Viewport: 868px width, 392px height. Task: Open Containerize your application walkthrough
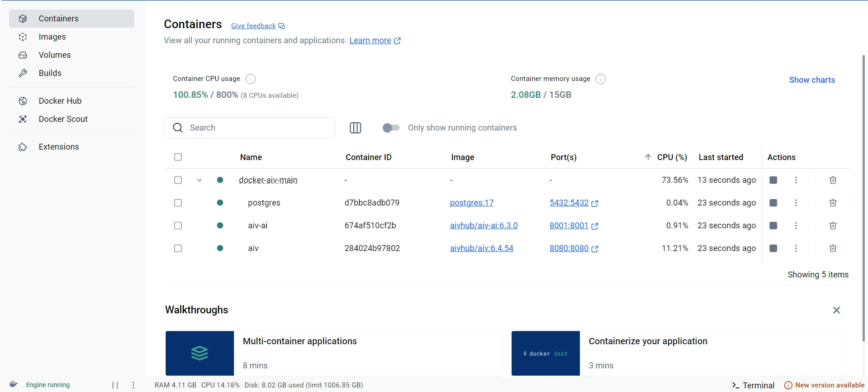click(x=680, y=353)
